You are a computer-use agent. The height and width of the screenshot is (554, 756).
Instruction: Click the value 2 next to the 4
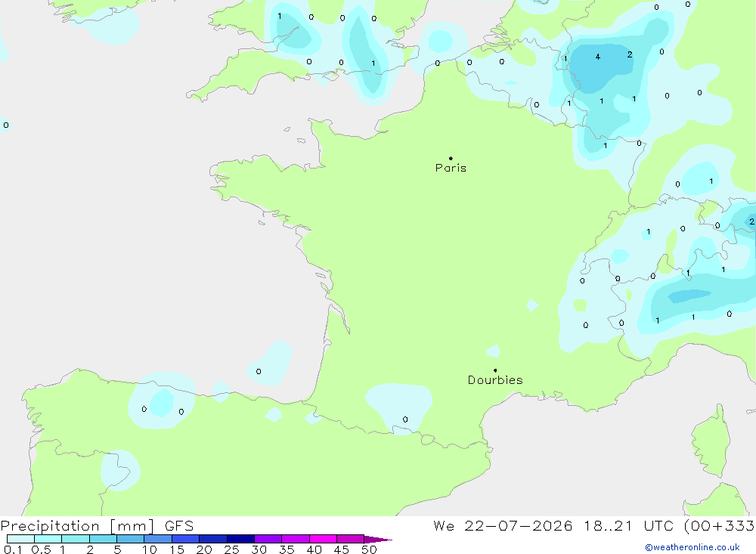(630, 54)
